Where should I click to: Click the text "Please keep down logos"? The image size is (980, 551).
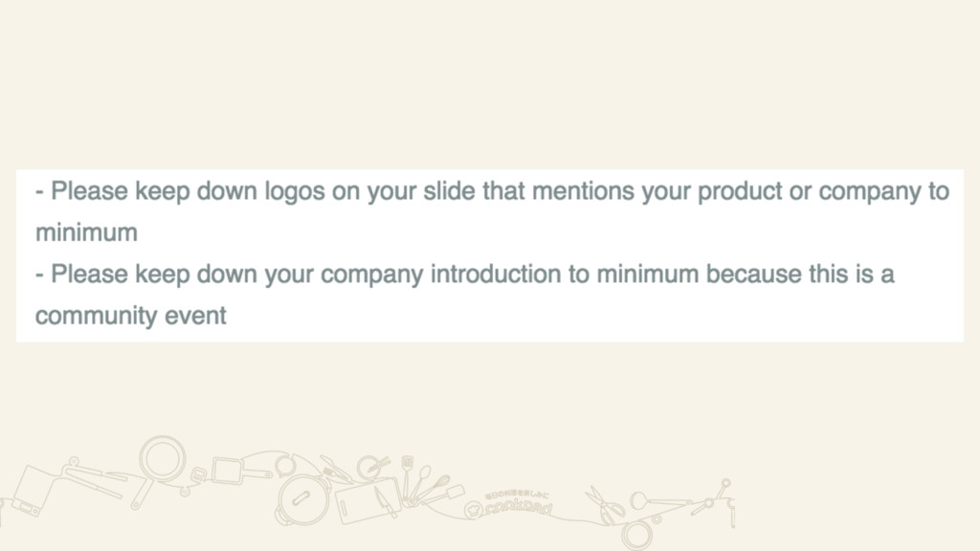coord(155,192)
